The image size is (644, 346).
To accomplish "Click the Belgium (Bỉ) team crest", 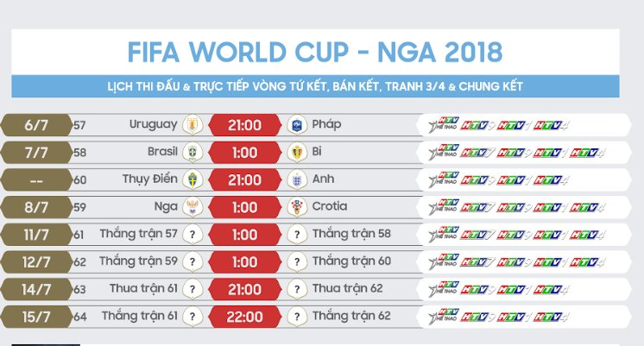I will [x=296, y=153].
